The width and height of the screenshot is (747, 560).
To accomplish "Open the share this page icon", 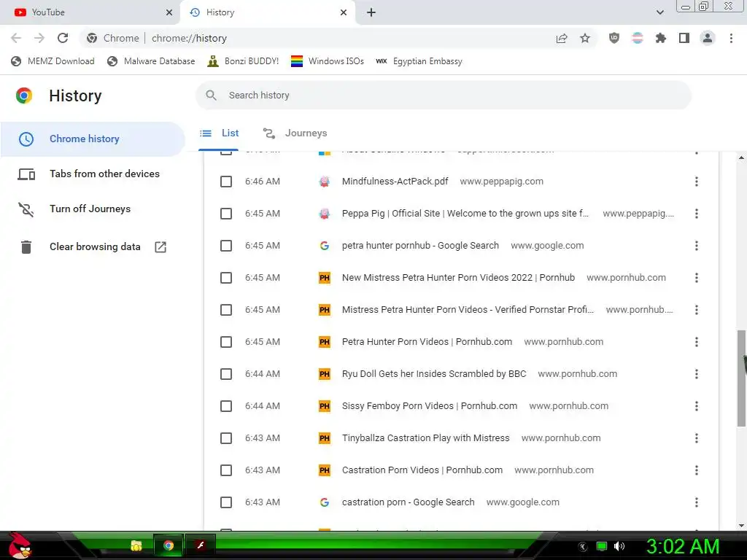I will 562,38.
